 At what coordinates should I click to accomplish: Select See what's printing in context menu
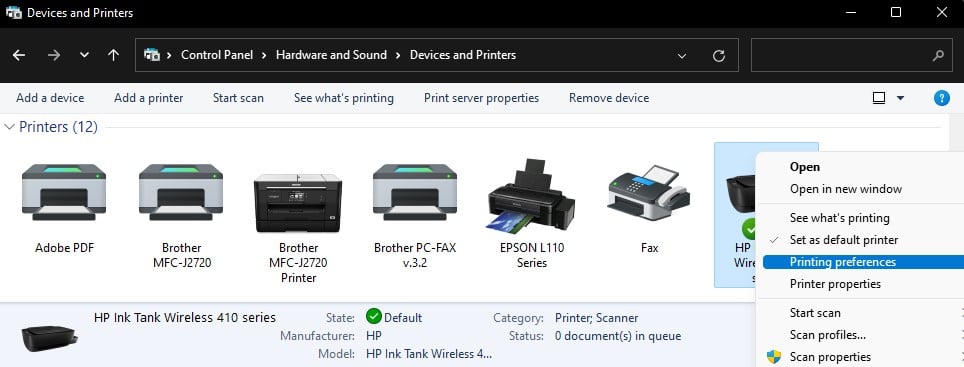(840, 218)
